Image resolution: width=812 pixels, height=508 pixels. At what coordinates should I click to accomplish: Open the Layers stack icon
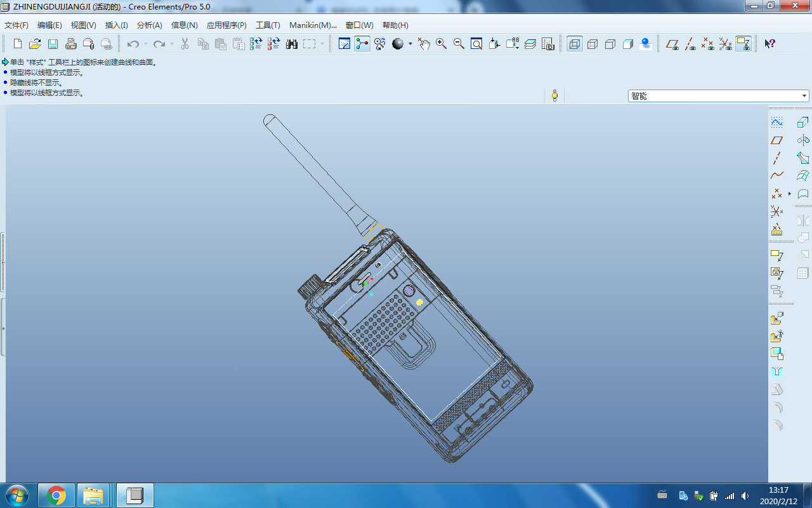tap(530, 44)
